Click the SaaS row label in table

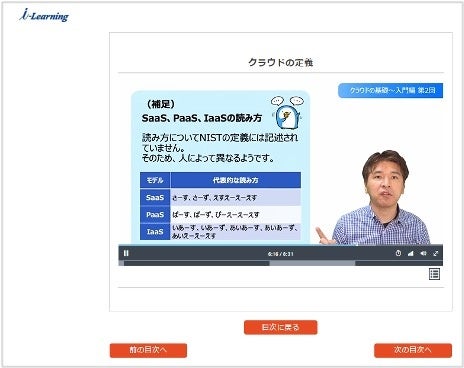155,197
